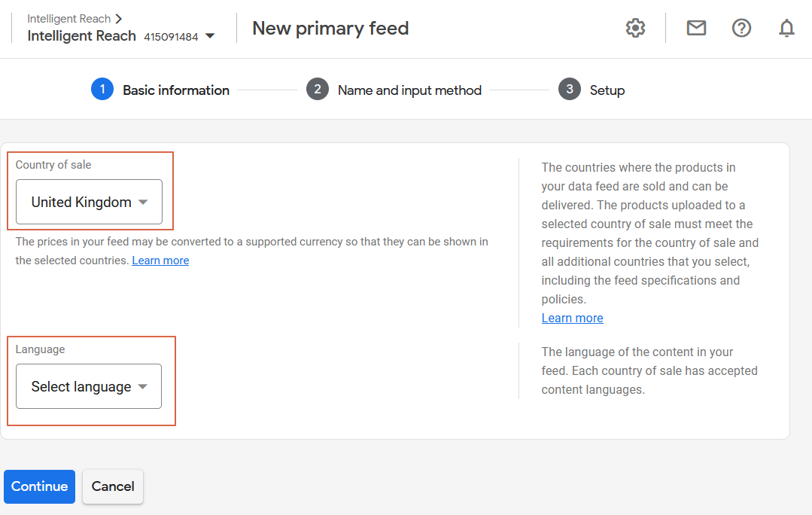This screenshot has height=515, width=812.
Task: Open Learn more link about countries of sale
Action: (572, 318)
